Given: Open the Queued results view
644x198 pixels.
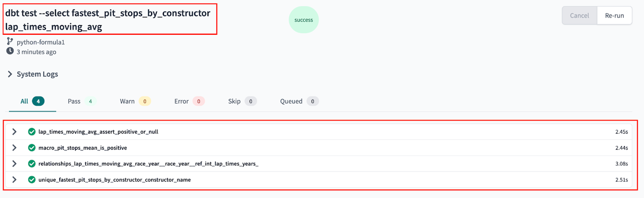Looking at the screenshot, I should (291, 101).
